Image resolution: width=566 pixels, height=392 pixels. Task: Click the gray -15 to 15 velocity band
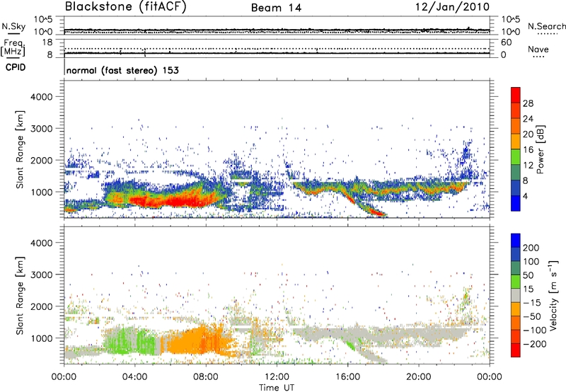point(516,295)
